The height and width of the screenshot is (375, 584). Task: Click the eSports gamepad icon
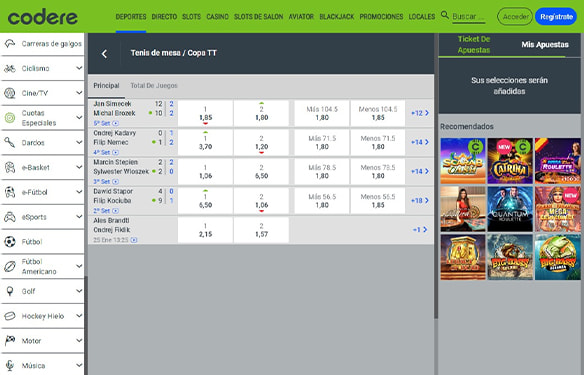pos(10,217)
